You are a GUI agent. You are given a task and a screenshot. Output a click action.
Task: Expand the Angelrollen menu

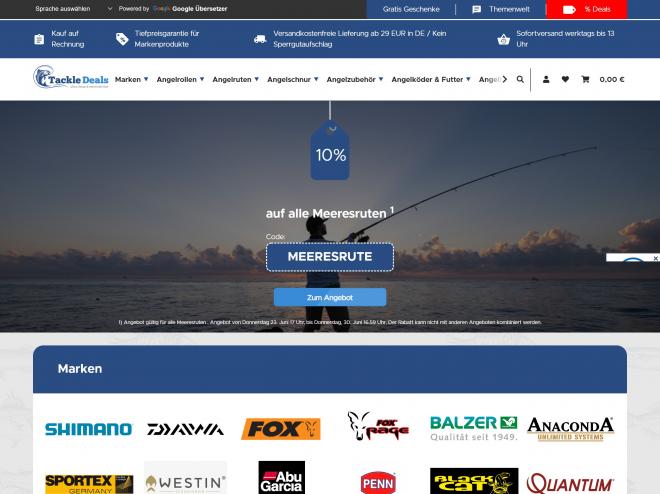[180, 79]
